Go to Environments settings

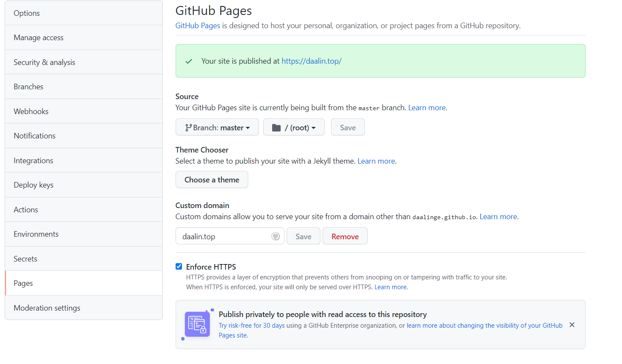[84, 234]
